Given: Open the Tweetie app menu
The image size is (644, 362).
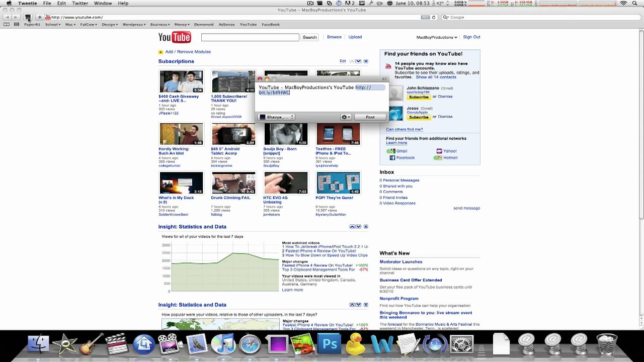Looking at the screenshot, I should click(x=27, y=4).
